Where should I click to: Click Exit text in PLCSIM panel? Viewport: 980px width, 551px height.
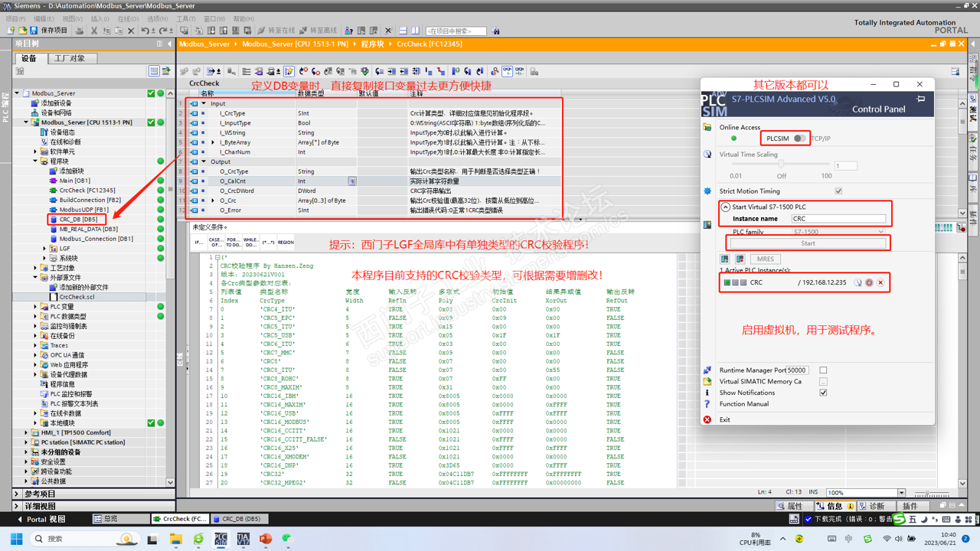[725, 419]
